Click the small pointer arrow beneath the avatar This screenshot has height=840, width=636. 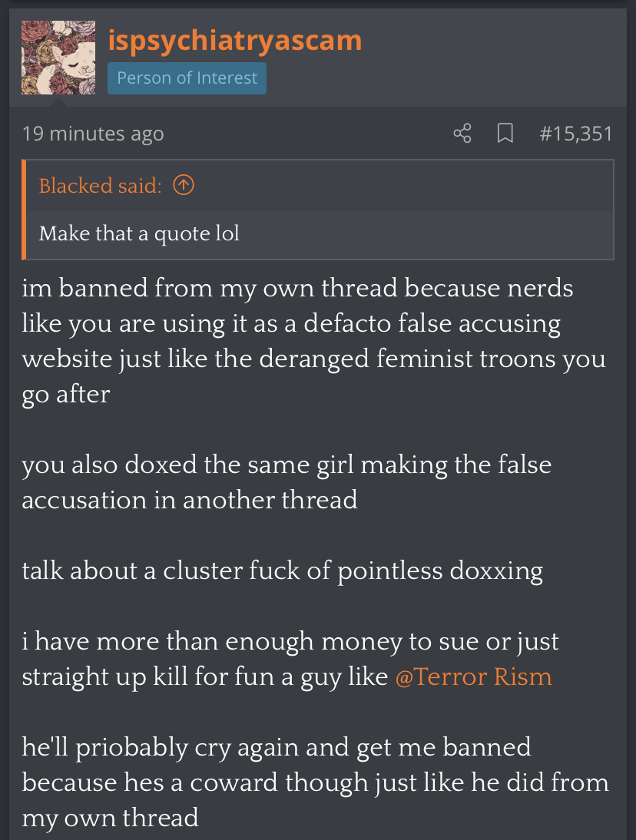pos(58,102)
